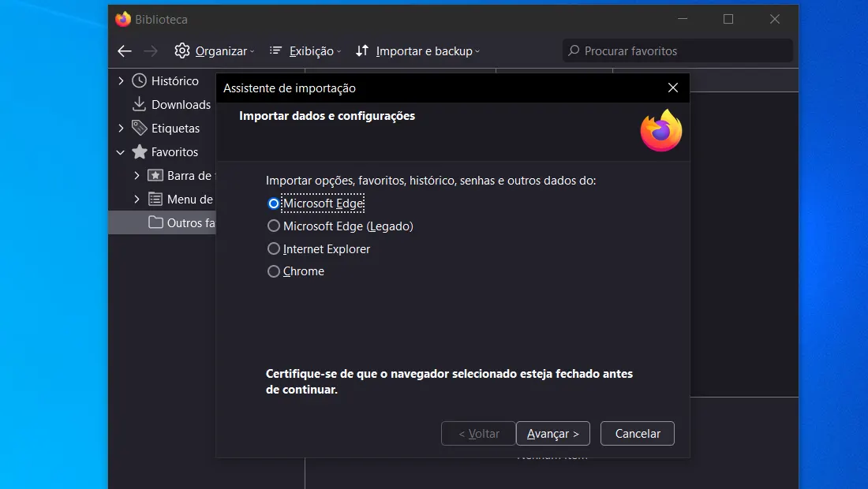Expand the Histórico tree node

[x=121, y=80]
